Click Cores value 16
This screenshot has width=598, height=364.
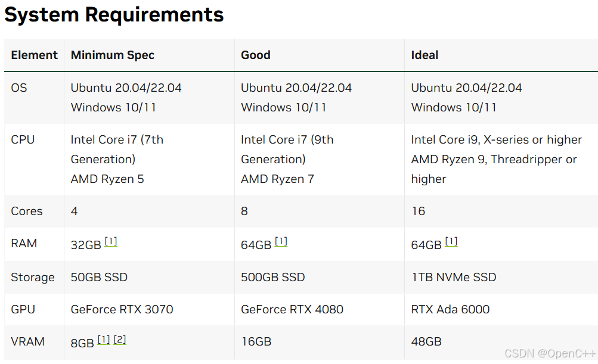pyautogui.click(x=419, y=211)
